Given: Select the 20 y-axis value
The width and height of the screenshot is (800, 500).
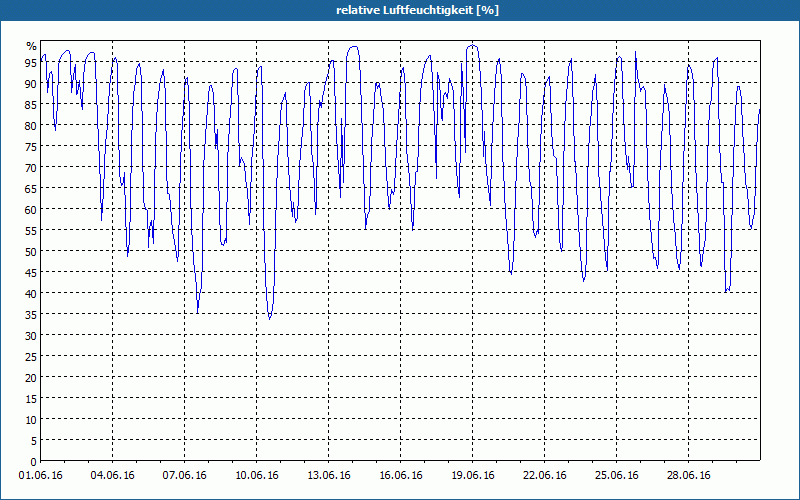Looking at the screenshot, I should (x=31, y=377).
